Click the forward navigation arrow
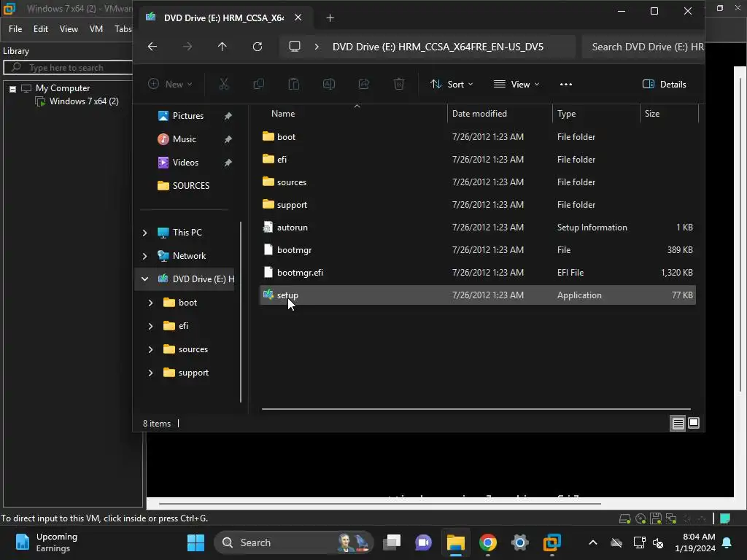 (187, 47)
